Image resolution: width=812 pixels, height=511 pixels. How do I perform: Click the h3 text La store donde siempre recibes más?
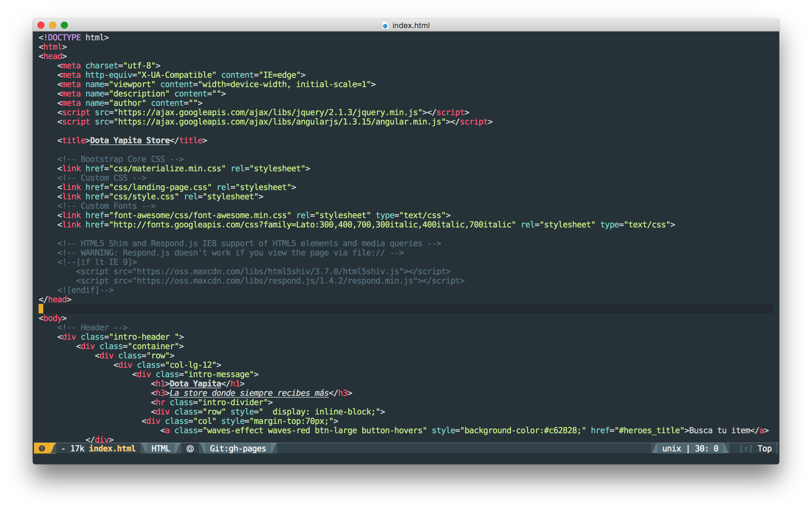click(x=249, y=393)
